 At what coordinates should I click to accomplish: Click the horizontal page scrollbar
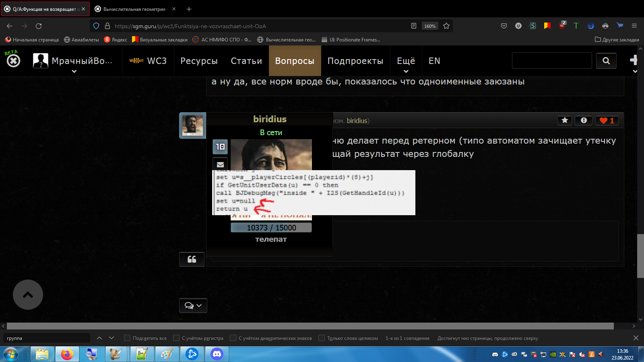click(310, 326)
